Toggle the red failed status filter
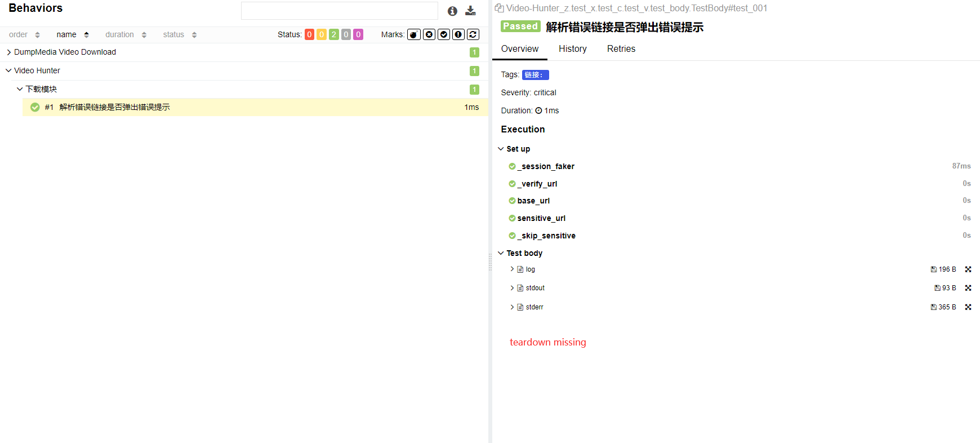The image size is (980, 443). click(x=309, y=34)
